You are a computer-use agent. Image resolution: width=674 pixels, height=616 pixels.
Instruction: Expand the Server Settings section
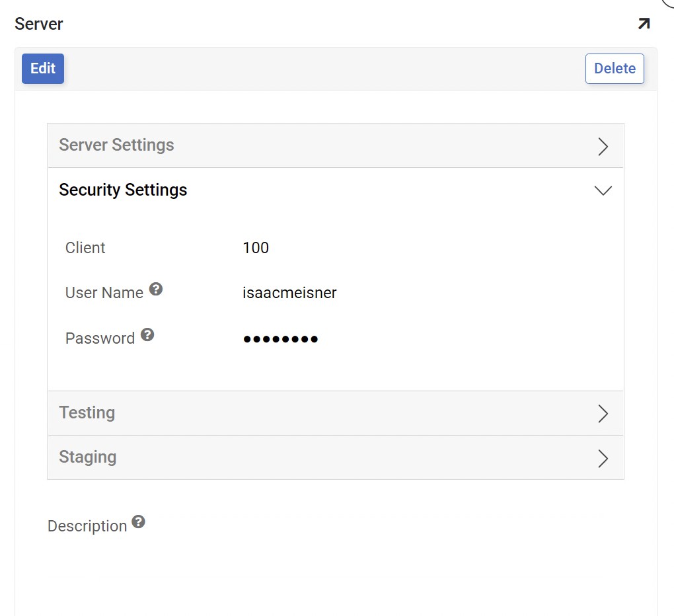click(602, 147)
